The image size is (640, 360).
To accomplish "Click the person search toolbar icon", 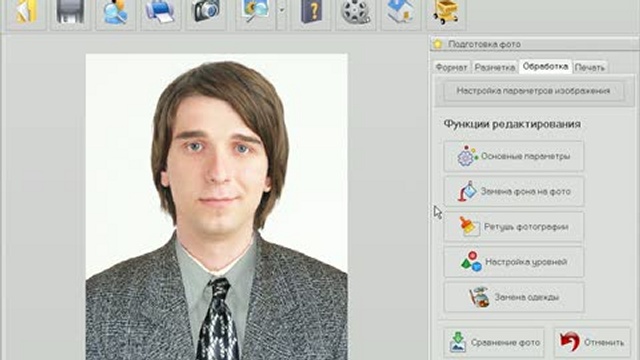I will click(115, 12).
